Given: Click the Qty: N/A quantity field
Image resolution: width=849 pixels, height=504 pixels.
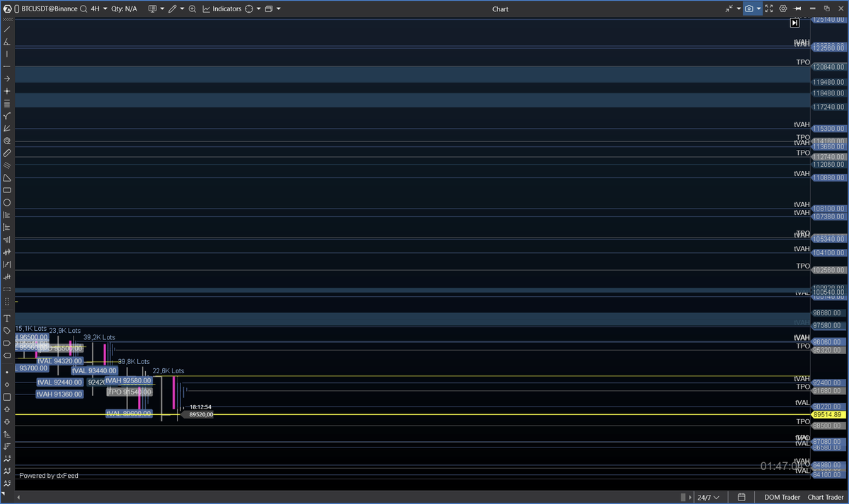Looking at the screenshot, I should point(124,9).
